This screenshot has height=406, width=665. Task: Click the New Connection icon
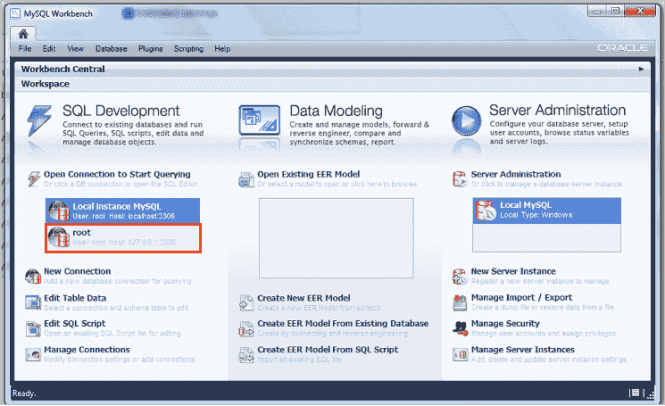click(x=33, y=277)
